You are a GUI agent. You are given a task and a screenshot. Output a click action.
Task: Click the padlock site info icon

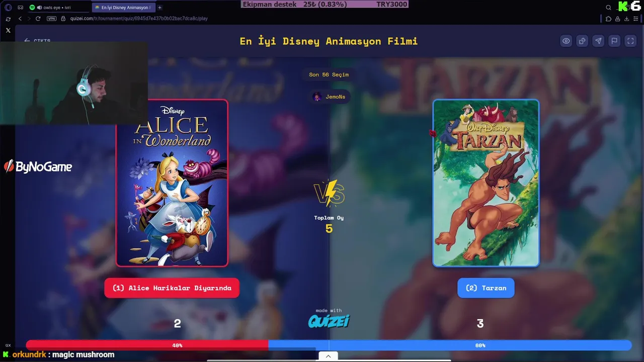click(x=63, y=19)
